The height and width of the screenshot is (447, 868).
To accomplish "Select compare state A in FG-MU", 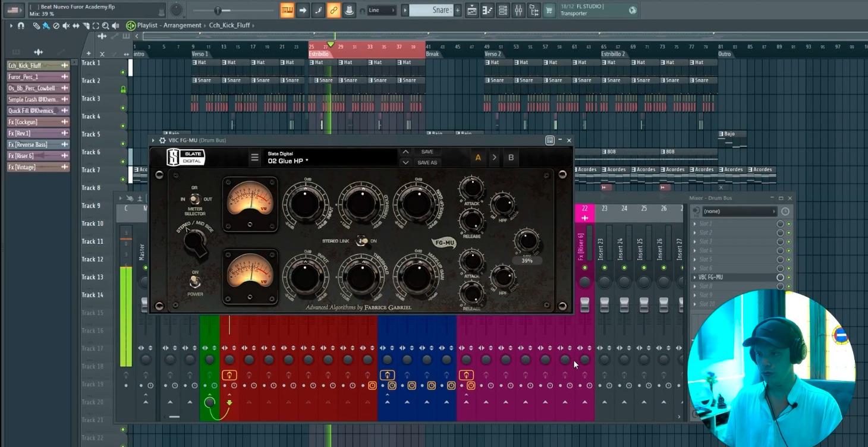I will point(477,158).
